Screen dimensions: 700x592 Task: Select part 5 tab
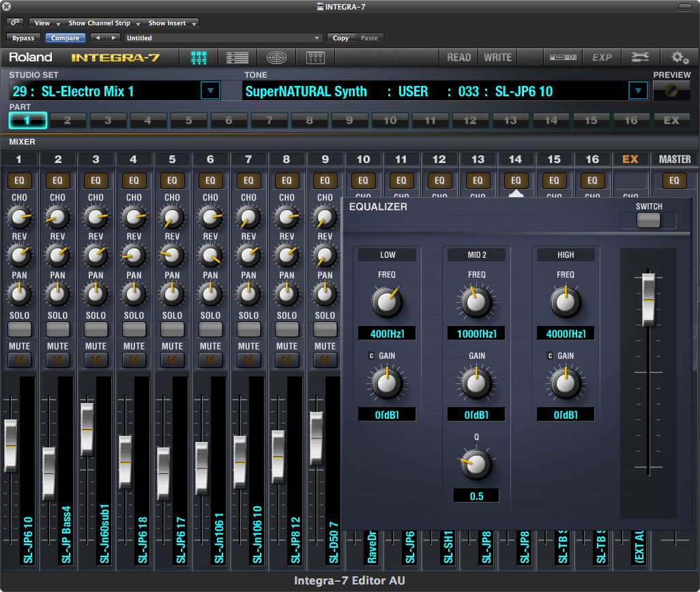point(188,121)
